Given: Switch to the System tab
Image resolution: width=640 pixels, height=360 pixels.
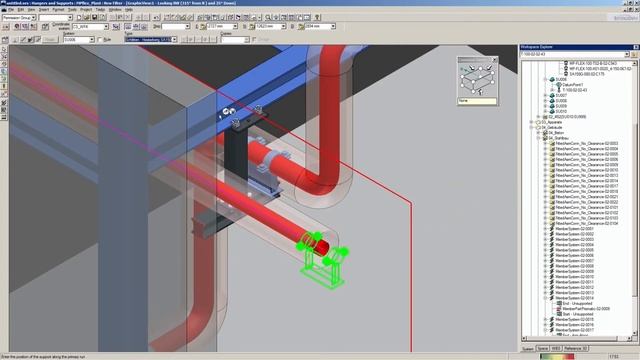Looking at the screenshot, I should click(x=528, y=349).
